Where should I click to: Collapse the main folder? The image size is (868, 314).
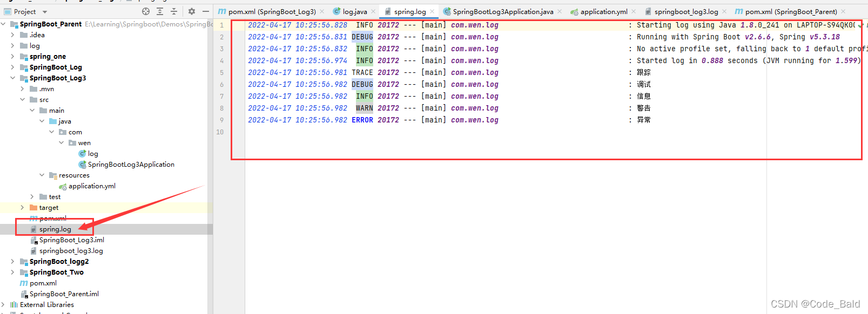(32, 110)
